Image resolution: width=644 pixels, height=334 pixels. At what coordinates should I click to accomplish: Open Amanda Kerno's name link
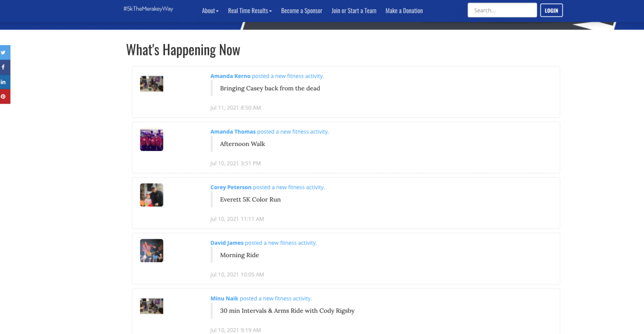point(230,76)
